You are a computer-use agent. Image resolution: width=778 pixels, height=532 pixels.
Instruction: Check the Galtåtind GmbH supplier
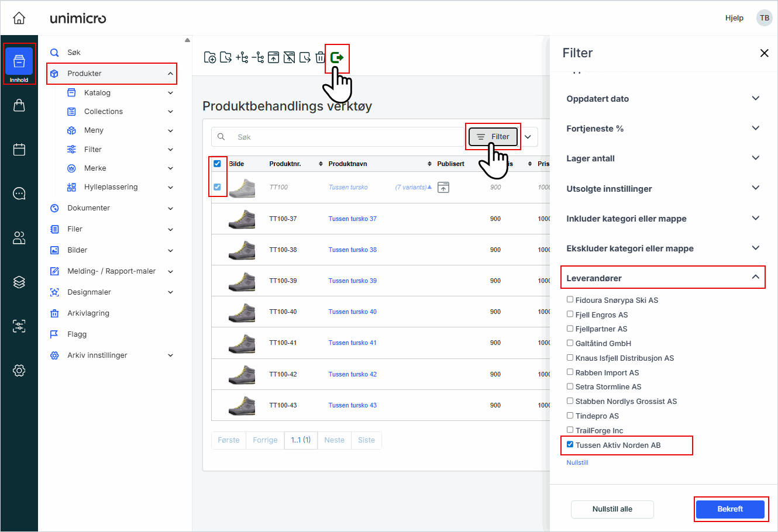click(570, 343)
